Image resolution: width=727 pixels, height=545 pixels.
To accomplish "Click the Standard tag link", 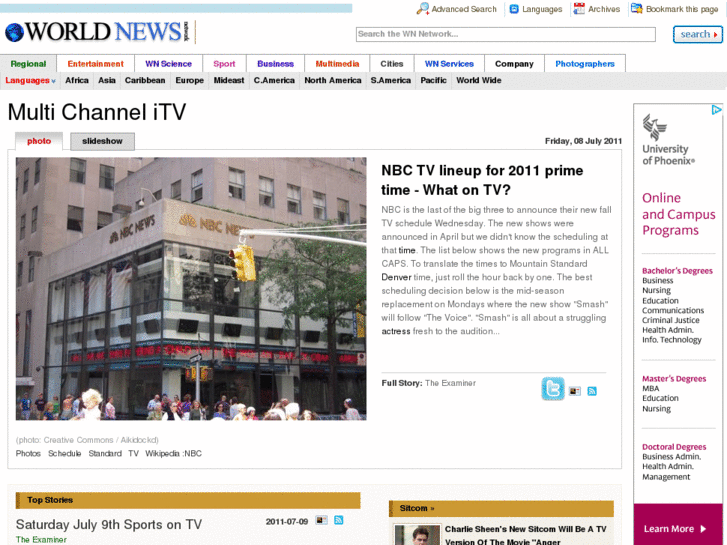I will coord(105,454).
